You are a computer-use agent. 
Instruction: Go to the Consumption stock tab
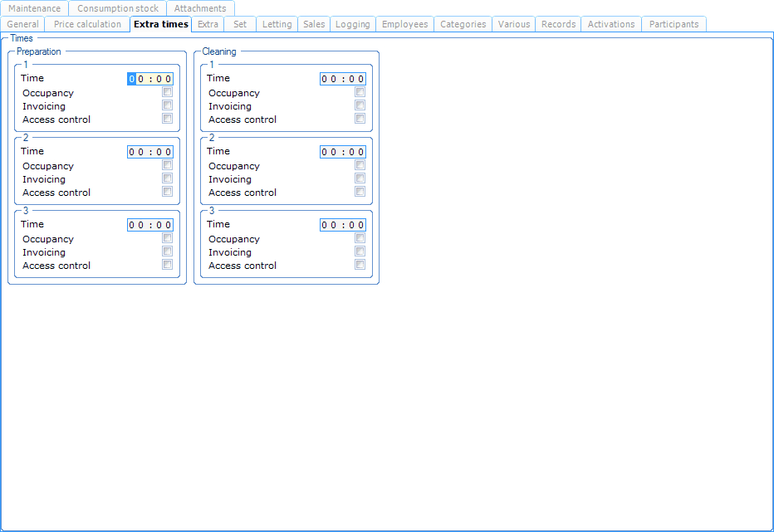[x=118, y=8]
